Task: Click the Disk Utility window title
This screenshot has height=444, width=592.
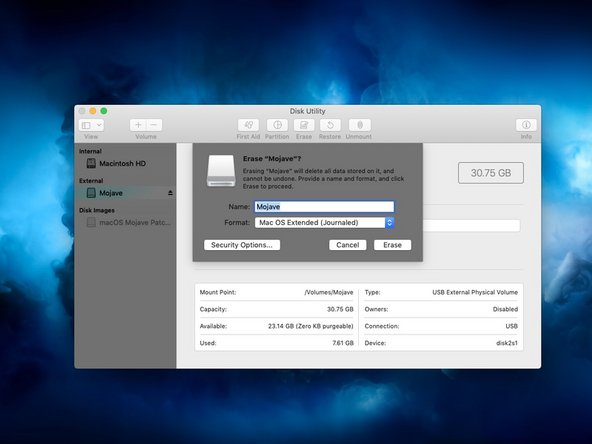Action: coord(307,111)
